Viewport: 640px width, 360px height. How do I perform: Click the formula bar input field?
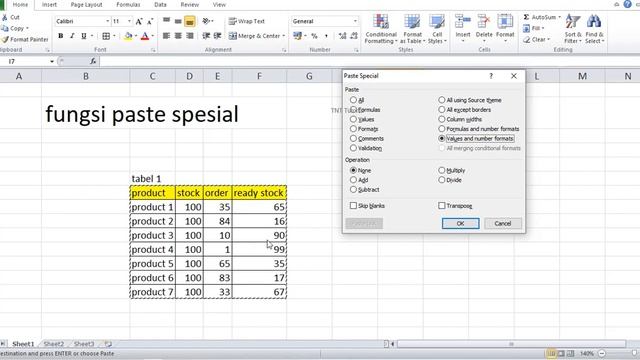tap(369, 61)
